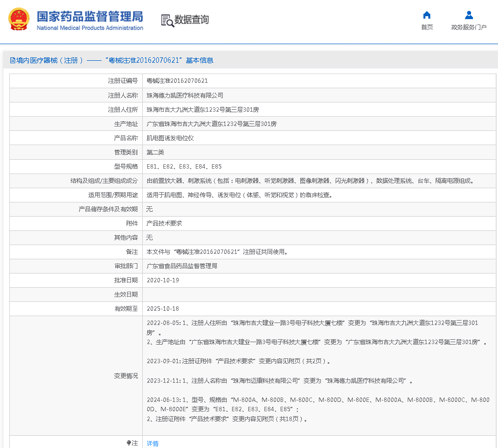Go to 首页 via its text label

(427, 27)
